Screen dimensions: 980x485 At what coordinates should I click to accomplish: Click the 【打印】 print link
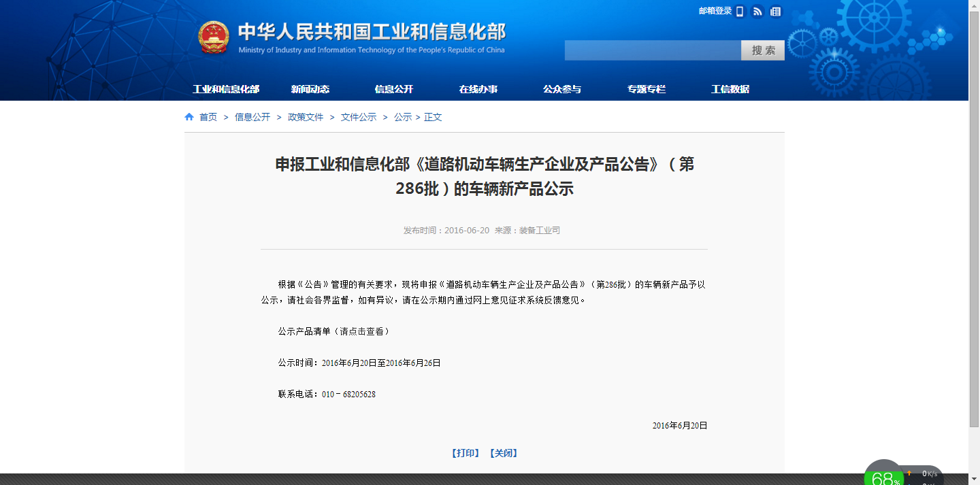click(465, 453)
